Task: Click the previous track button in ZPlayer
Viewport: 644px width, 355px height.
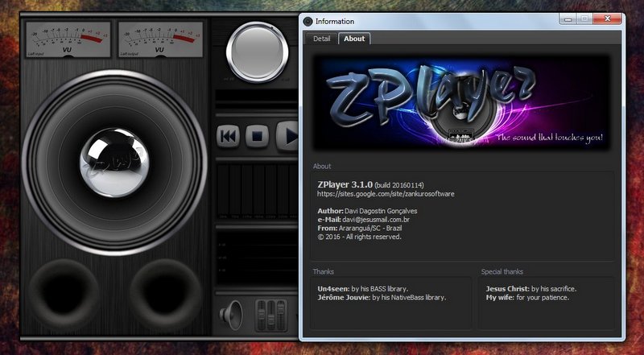Action: tap(229, 136)
